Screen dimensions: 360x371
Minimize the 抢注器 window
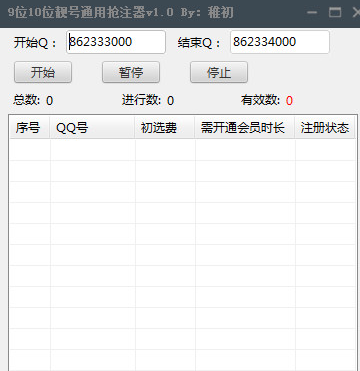[x=312, y=13]
